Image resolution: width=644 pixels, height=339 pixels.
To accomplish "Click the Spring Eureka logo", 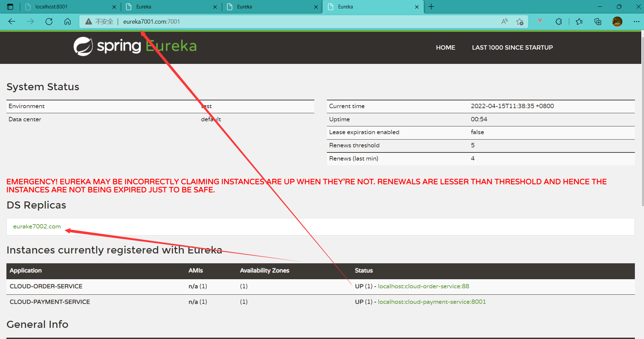I will (x=135, y=46).
